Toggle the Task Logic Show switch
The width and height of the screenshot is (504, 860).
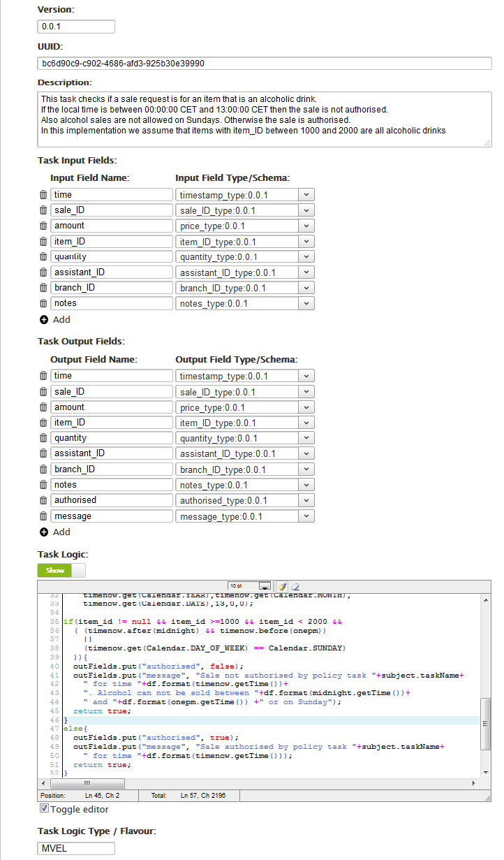[x=61, y=570]
